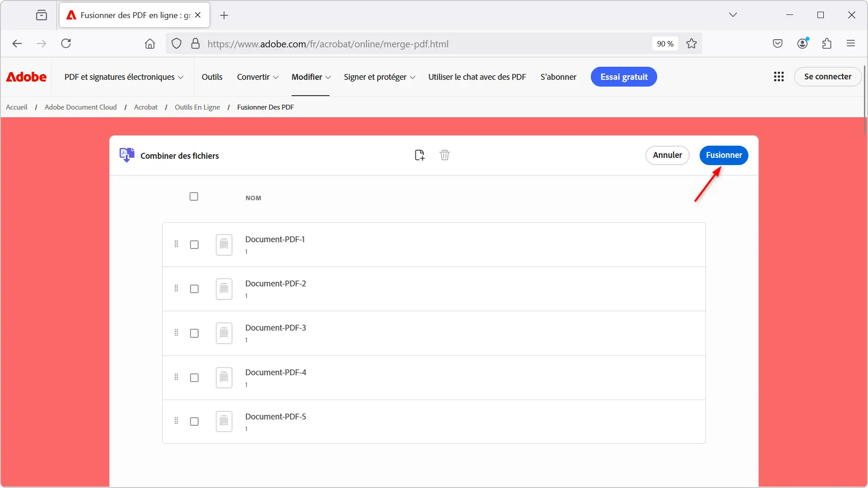
Task: Check the Document-PDF-5 checkbox
Action: (x=195, y=422)
